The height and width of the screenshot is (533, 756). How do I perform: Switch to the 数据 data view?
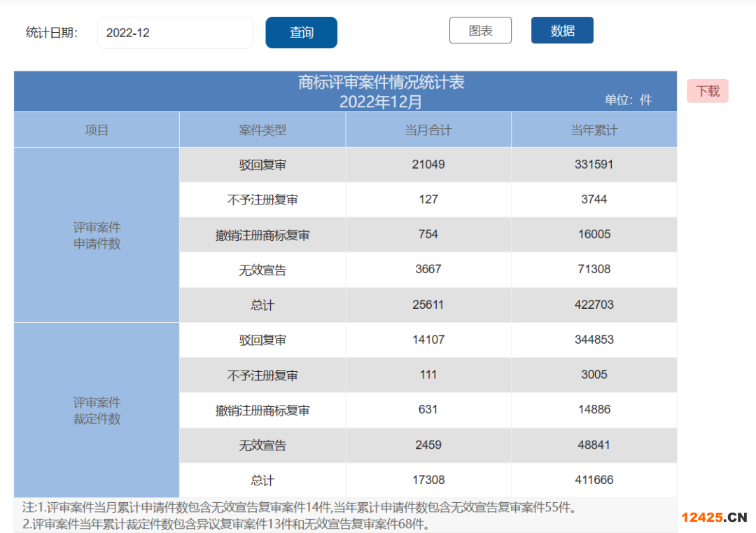point(562,30)
